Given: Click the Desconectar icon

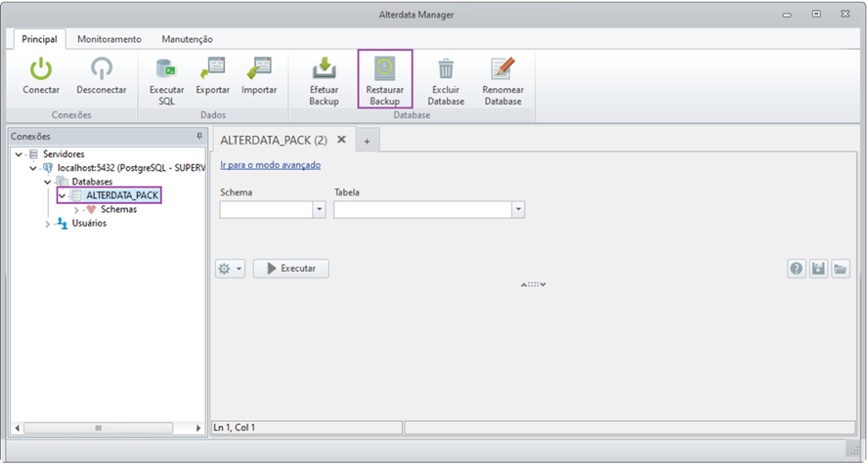Looking at the screenshot, I should pyautogui.click(x=102, y=68).
